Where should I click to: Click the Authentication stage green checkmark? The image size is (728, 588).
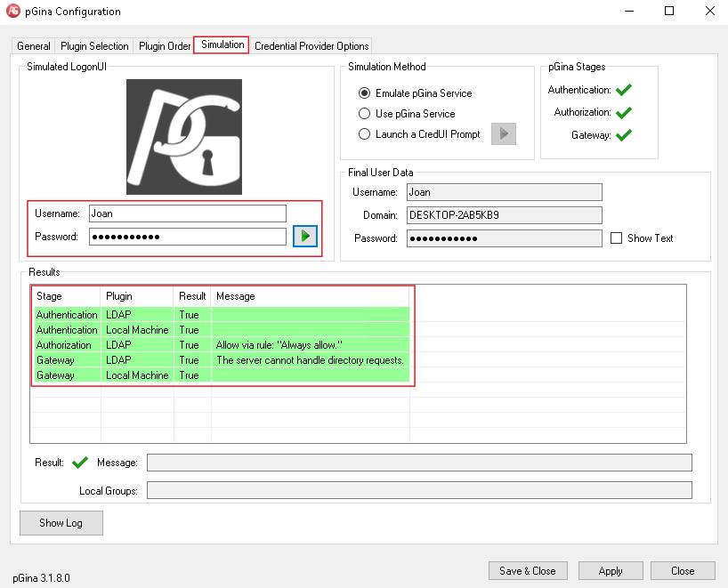pyautogui.click(x=623, y=90)
